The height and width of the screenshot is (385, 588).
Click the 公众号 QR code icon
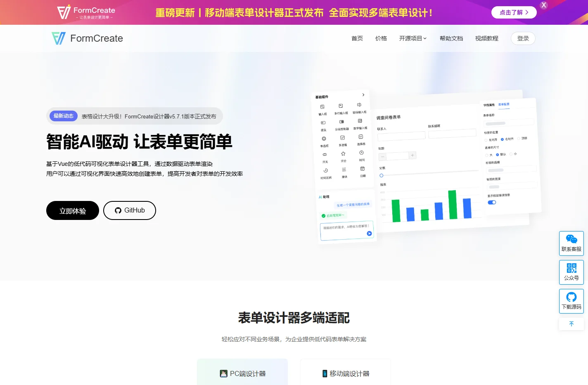point(571,268)
